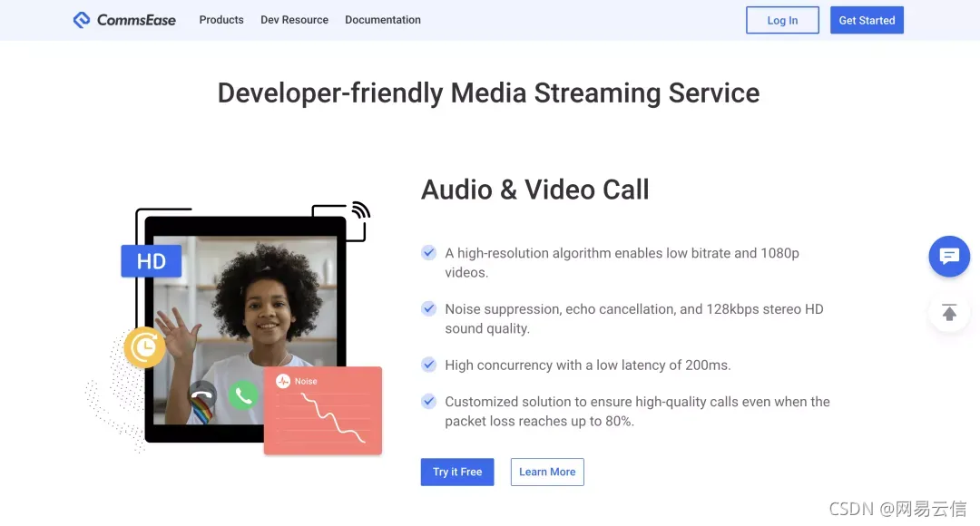
Task: Click the HD badge on illustration
Action: click(152, 261)
